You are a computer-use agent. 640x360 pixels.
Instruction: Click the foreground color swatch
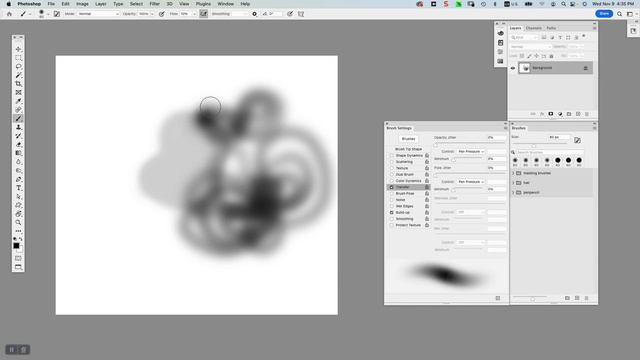pos(16,246)
